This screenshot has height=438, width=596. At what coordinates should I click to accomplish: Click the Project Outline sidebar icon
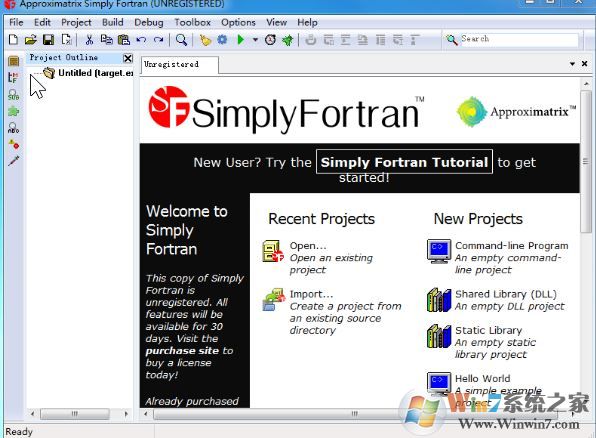point(14,61)
